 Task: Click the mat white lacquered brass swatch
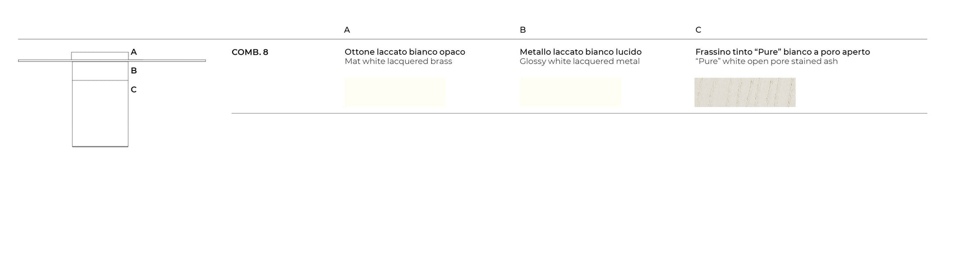(x=395, y=92)
